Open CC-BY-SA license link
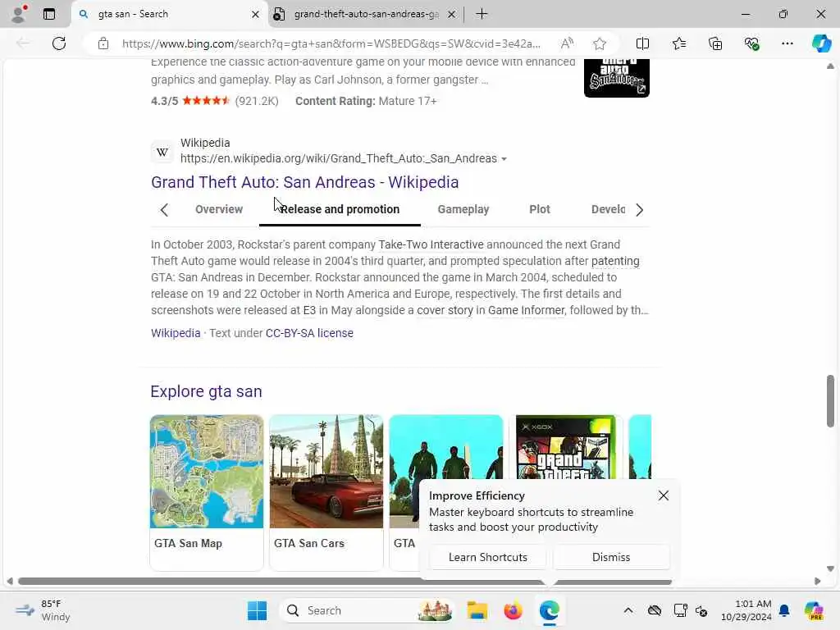The image size is (840, 630). 309,333
